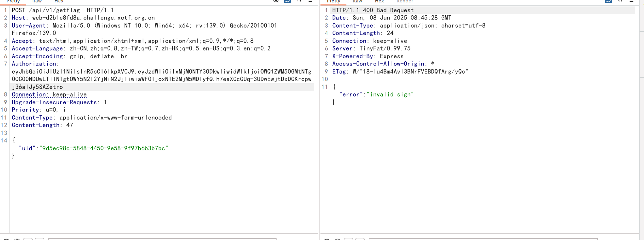Toggle line wrap icon in response pane

608,1
